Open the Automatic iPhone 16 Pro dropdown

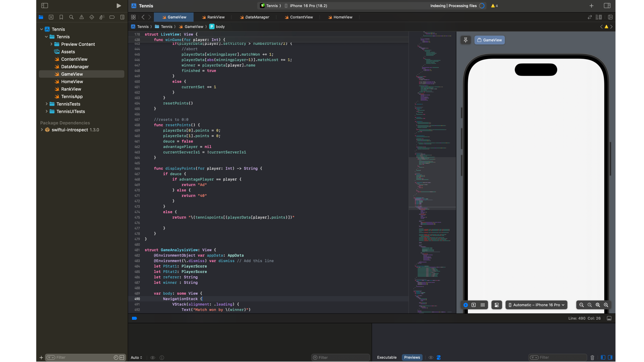click(x=536, y=305)
